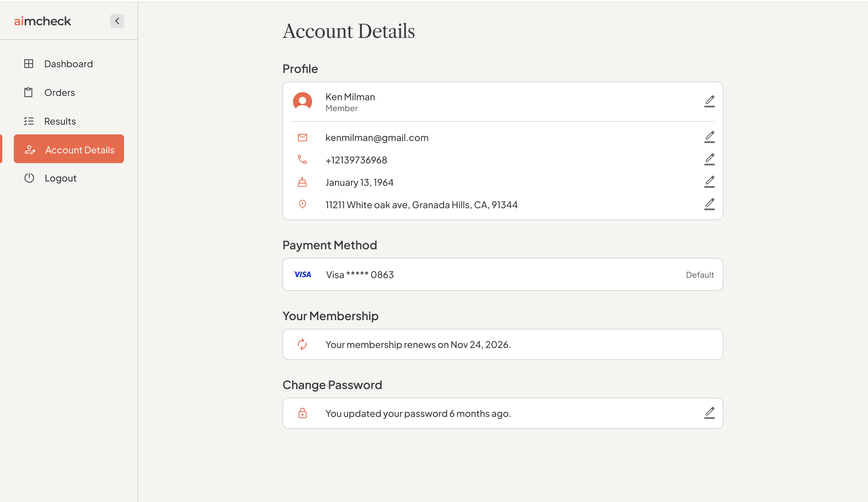
Task: Click the Account Details user-edit icon
Action: click(x=30, y=150)
